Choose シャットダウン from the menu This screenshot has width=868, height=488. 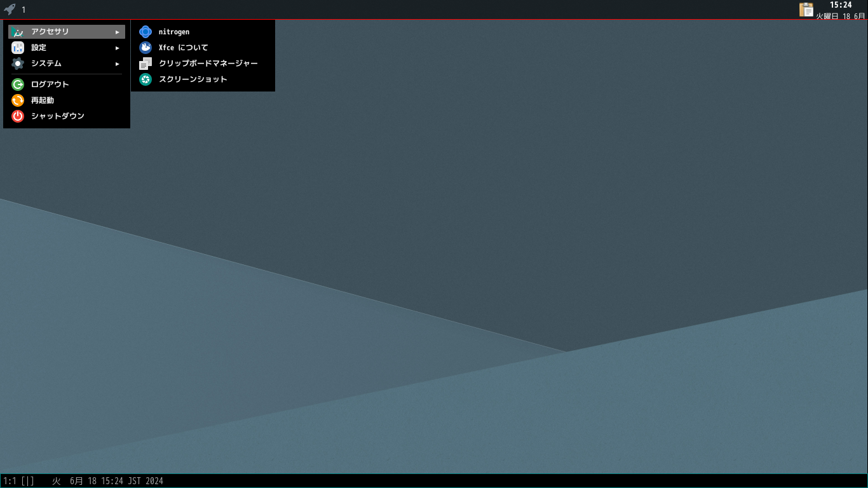pos(67,116)
